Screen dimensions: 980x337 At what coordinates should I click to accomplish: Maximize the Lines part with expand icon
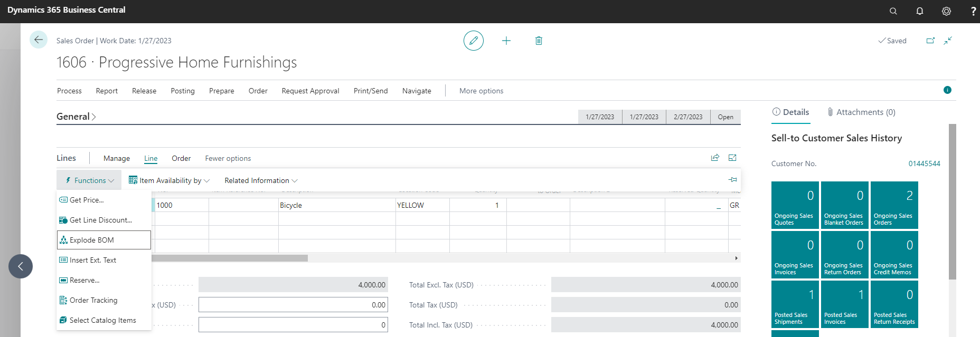[732, 158]
